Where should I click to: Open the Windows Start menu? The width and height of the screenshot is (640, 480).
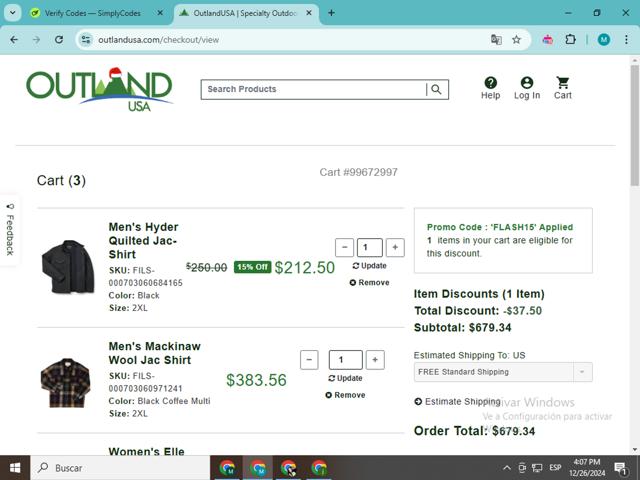coord(15,468)
